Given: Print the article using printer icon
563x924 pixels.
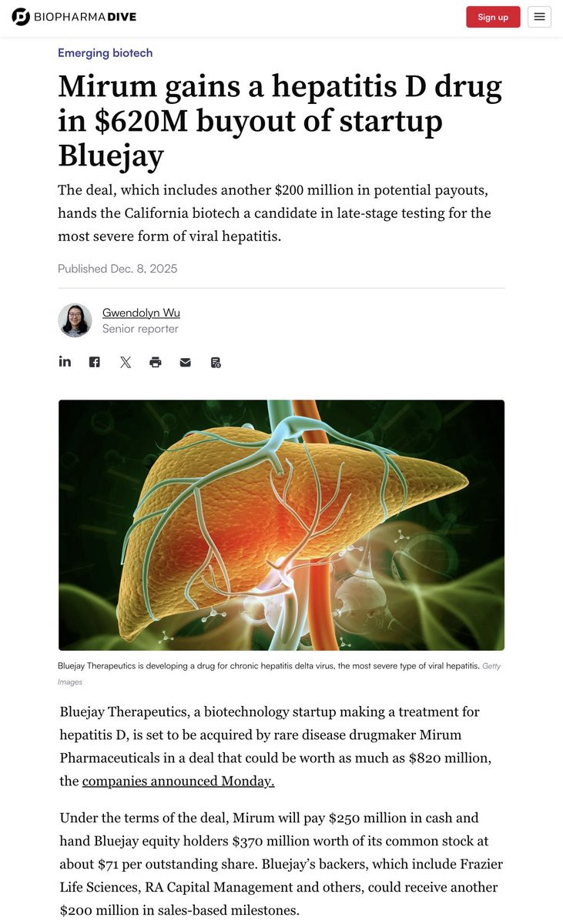Looking at the screenshot, I should click(156, 362).
